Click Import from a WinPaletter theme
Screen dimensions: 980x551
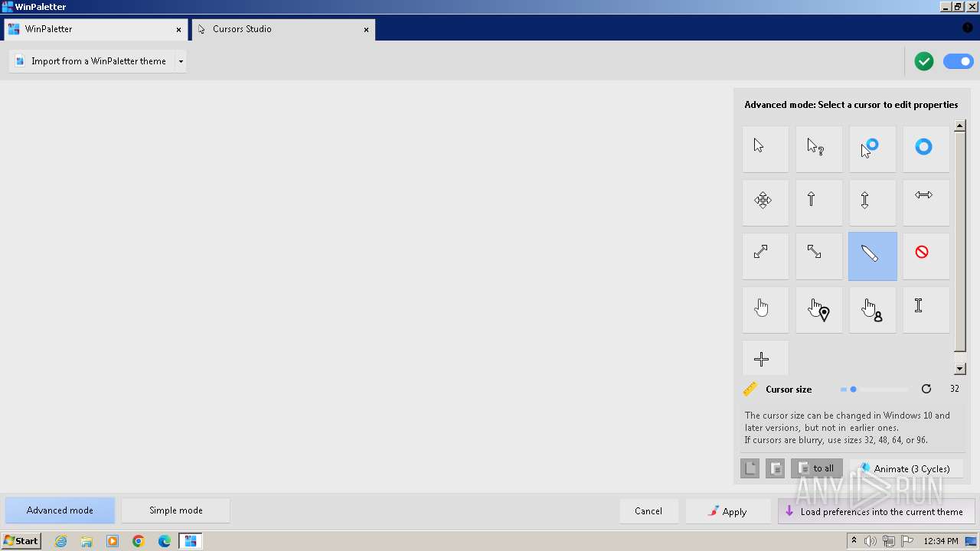click(92, 61)
